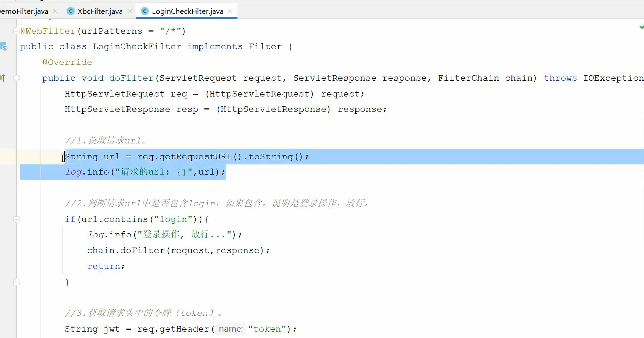Viewport: 644px width, 338px height.
Task: Click the HttpServletRequest type on req declaration
Action: [114, 94]
